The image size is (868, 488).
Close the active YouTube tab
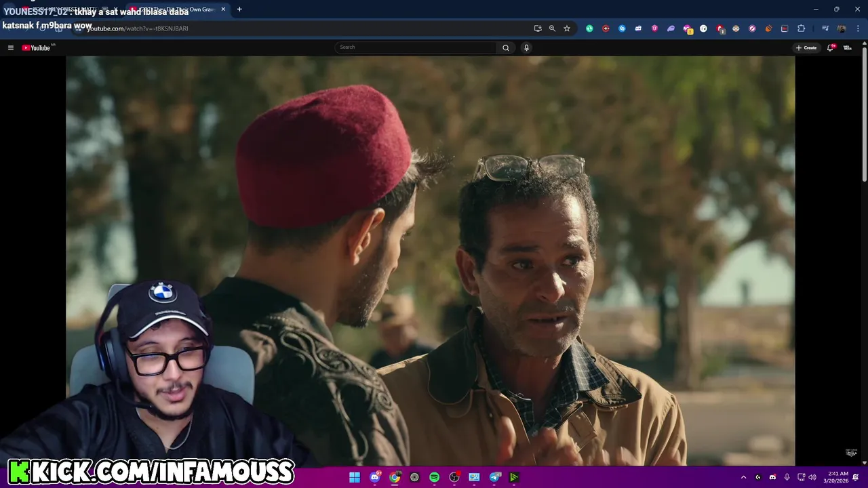pos(223,9)
